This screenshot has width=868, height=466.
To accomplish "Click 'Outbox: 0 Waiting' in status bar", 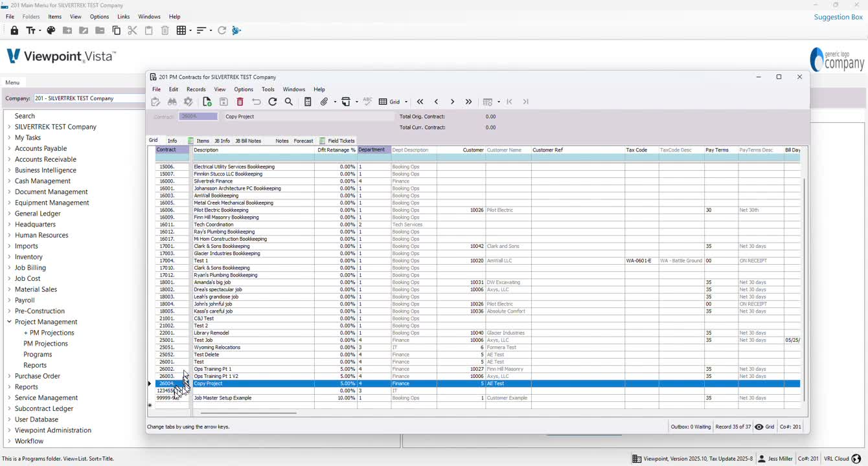I will [691, 427].
